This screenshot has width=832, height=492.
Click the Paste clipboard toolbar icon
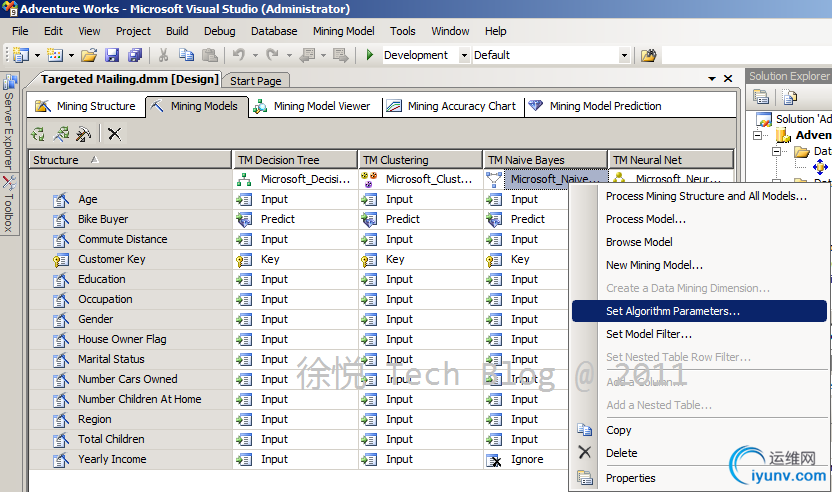pos(210,55)
